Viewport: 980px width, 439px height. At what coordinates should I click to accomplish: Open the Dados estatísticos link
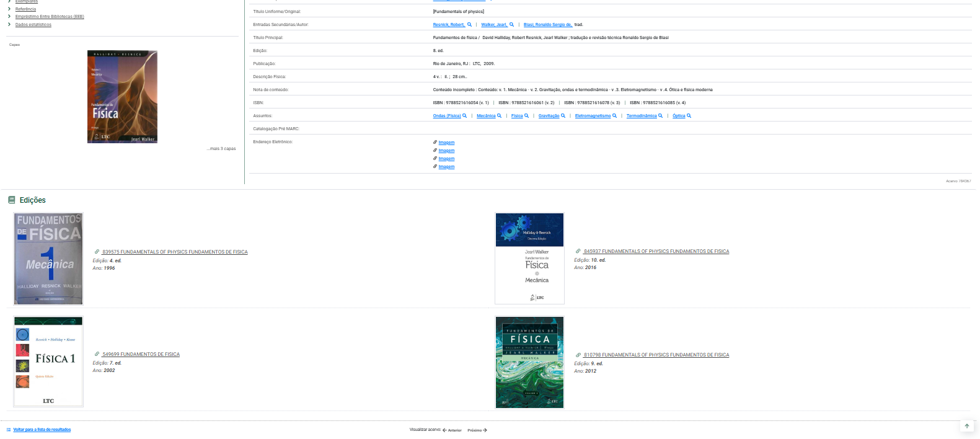point(33,25)
